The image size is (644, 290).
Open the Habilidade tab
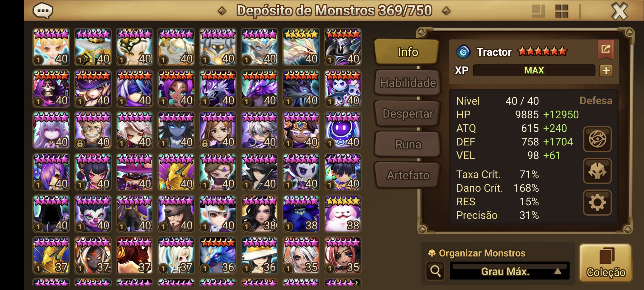[x=408, y=83]
